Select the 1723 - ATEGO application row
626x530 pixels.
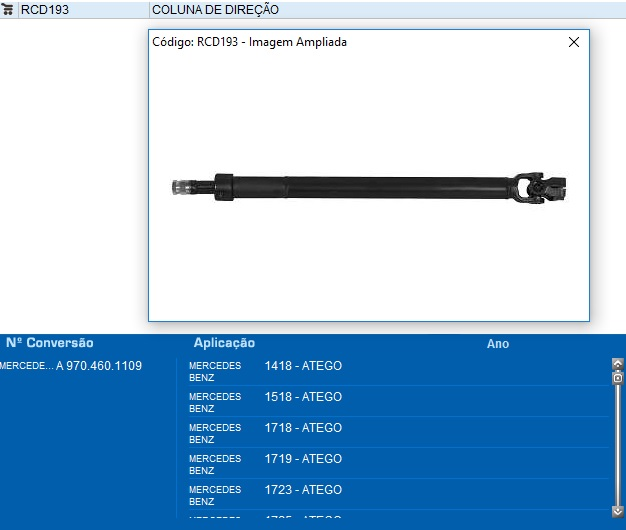click(x=303, y=490)
